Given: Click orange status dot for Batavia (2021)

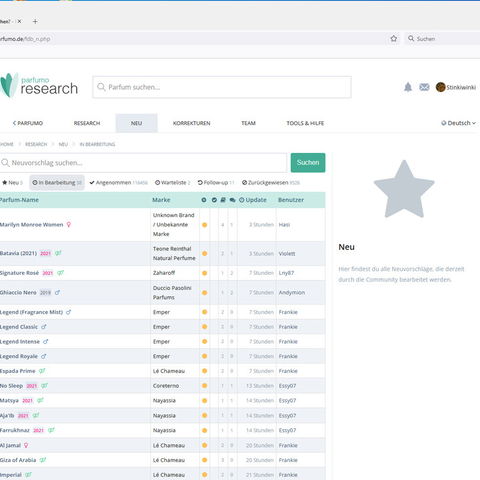Looking at the screenshot, I should [x=205, y=254].
